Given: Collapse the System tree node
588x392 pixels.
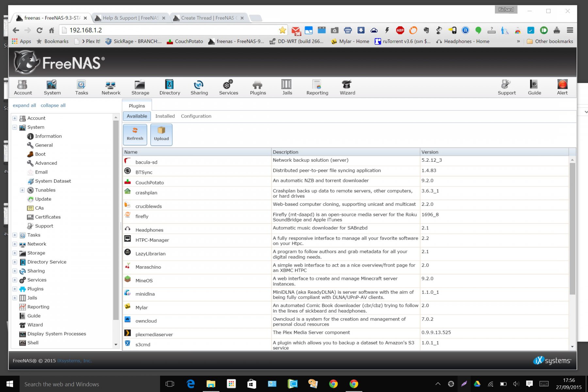Looking at the screenshot, I should pos(15,127).
